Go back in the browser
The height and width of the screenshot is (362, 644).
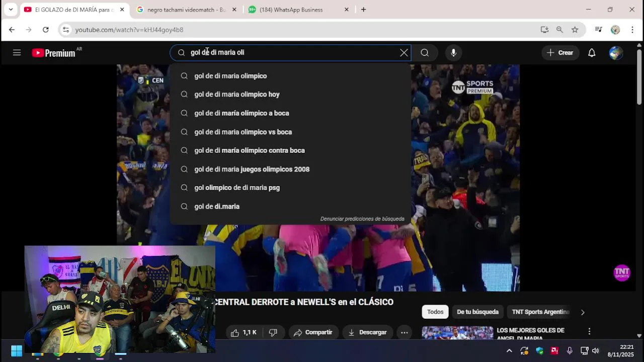point(12,30)
